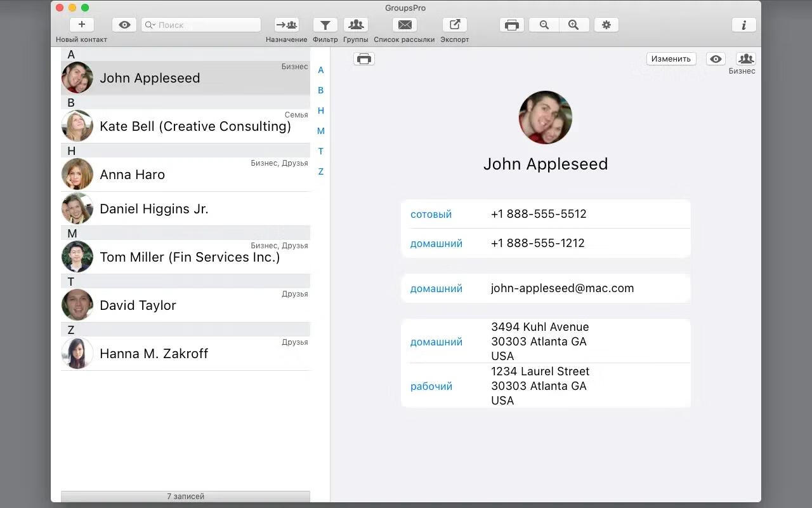Open the Фильтр funnel tool
Image resolution: width=812 pixels, height=508 pixels.
(325, 25)
